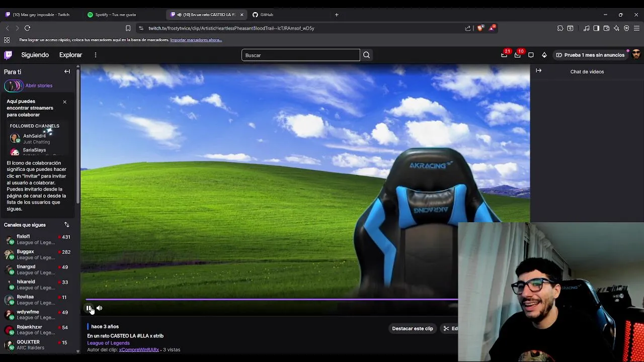Click Abrir stories
The image size is (644, 362).
pyautogui.click(x=39, y=85)
